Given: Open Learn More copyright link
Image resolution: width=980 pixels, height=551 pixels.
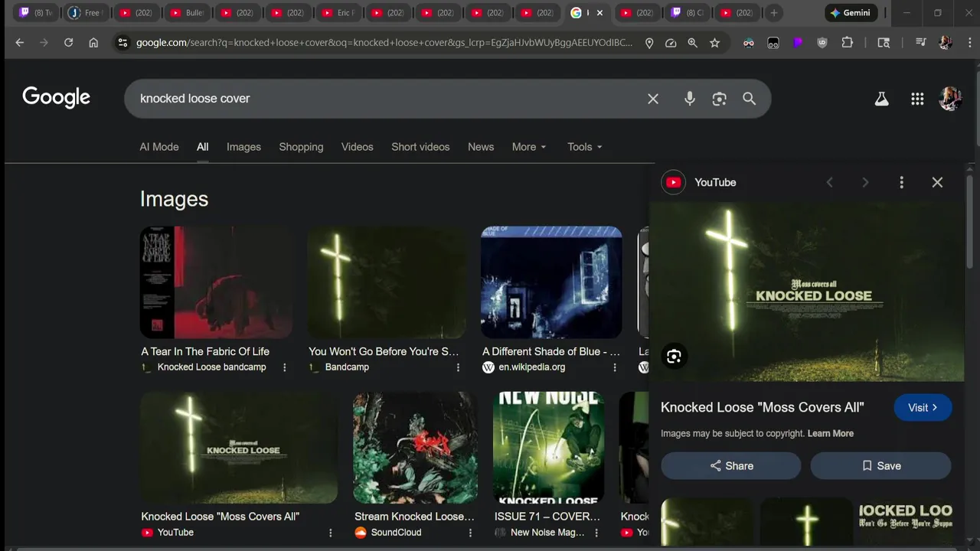Looking at the screenshot, I should pyautogui.click(x=831, y=434).
